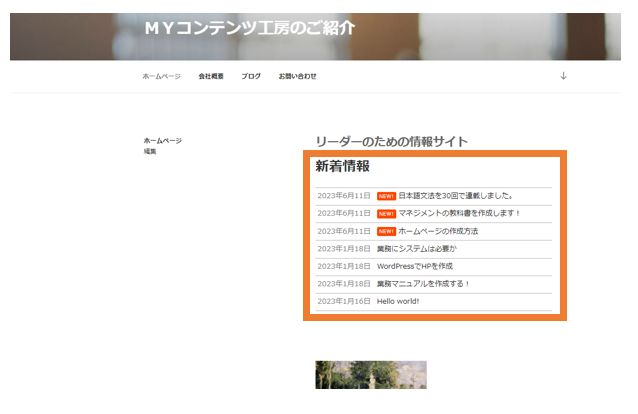The height and width of the screenshot is (414, 638).
Task: Click NEW! badge beside 日本語文法 post
Action: point(386,196)
